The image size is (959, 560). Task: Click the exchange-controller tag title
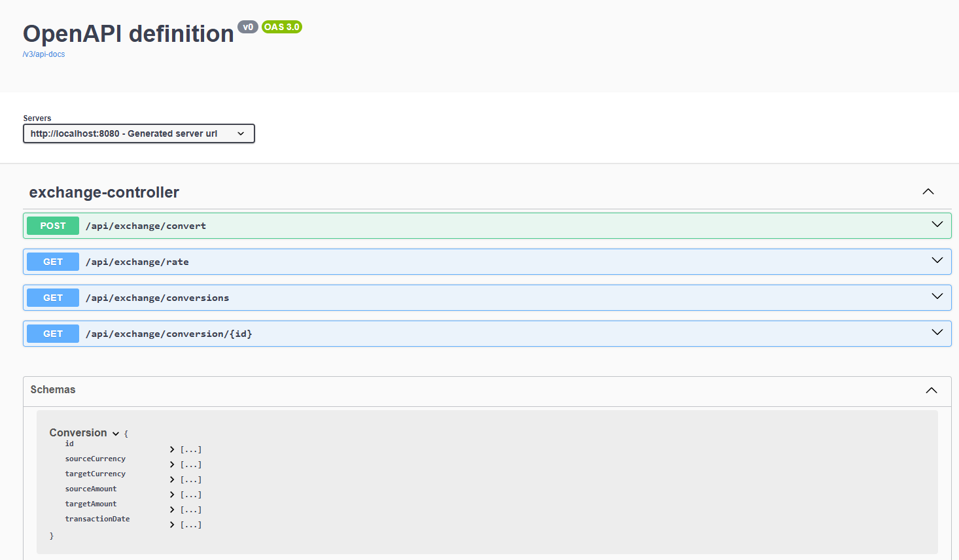coord(104,192)
